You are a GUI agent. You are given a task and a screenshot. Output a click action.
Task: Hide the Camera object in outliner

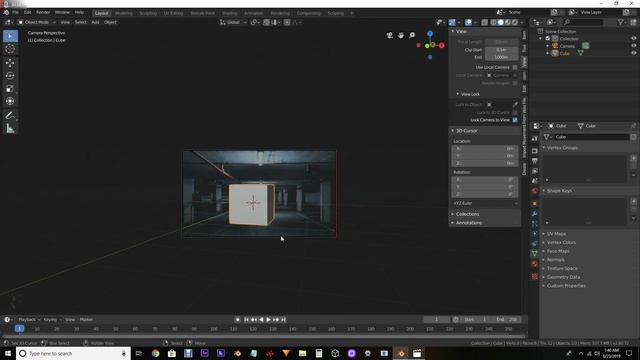click(633, 46)
